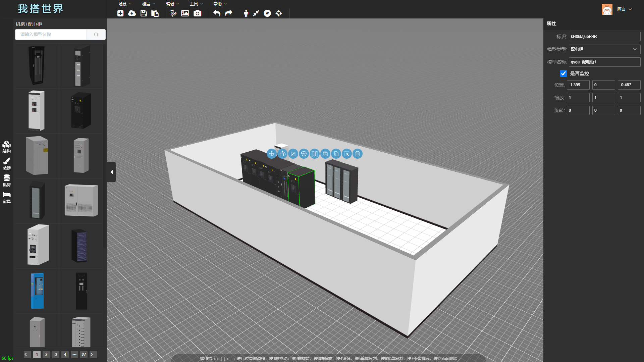Click the rotate tool above the cabinet
The image size is (644, 362).
(282, 154)
